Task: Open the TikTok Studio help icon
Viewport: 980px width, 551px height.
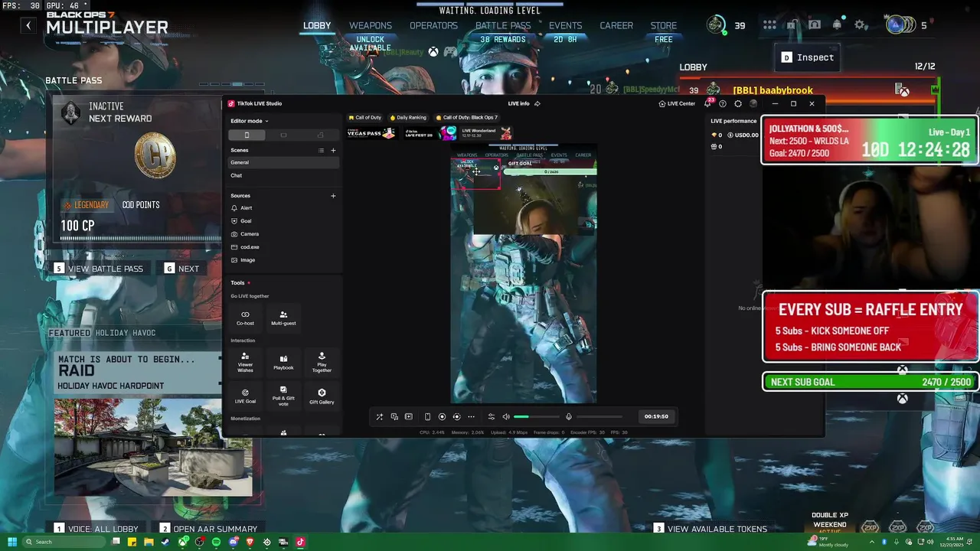Action: tap(722, 103)
